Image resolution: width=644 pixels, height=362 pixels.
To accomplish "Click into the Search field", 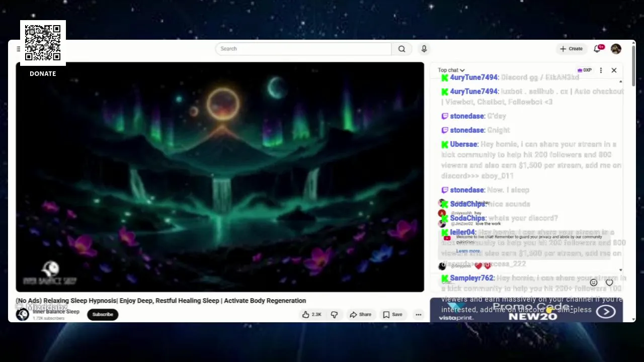I will point(303,49).
